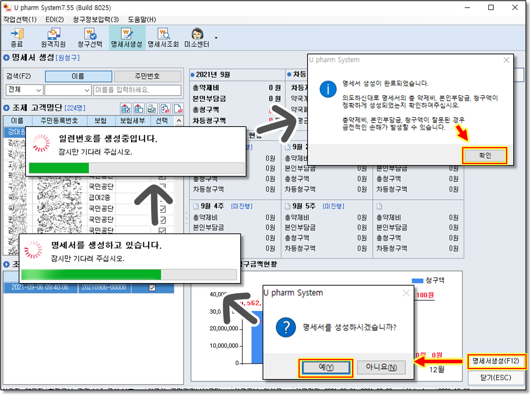Select the 청구선택 toolbar icon
This screenshot has height=396, width=532.
[x=90, y=37]
